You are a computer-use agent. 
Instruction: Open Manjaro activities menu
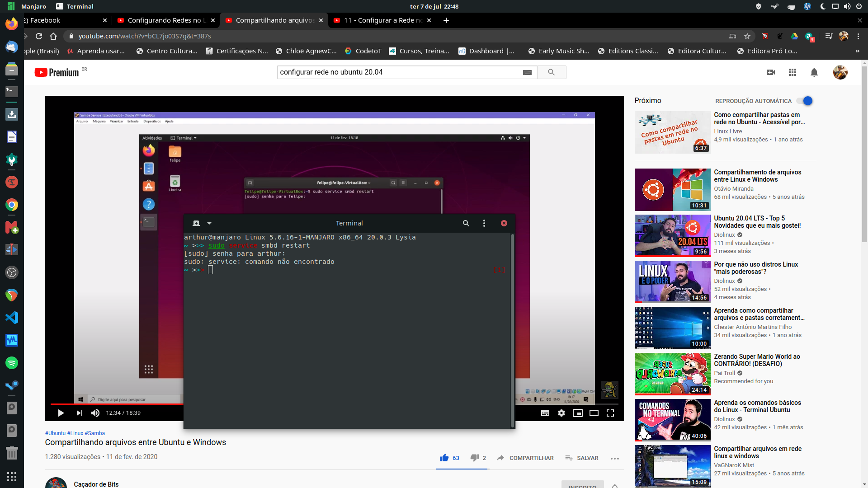[x=27, y=6]
